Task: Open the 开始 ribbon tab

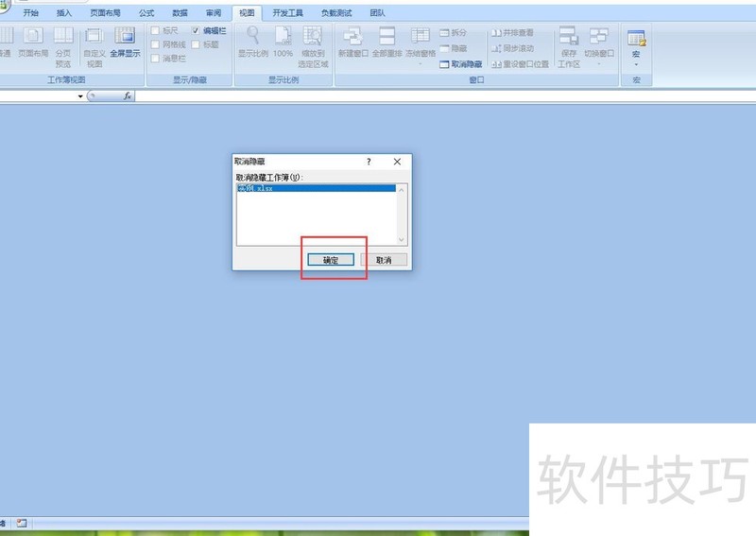Action: 31,13
